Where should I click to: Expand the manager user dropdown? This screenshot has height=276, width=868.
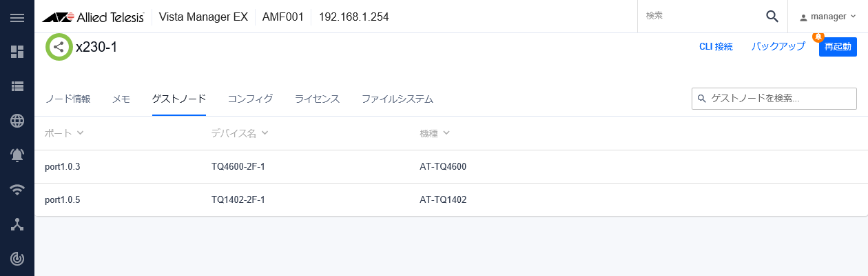[x=827, y=17]
